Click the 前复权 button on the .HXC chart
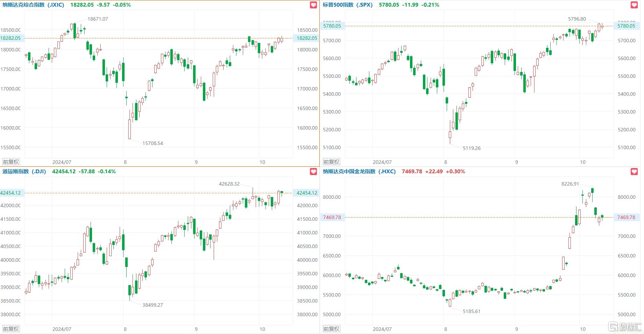Image resolution: width=644 pixels, height=334 pixels. (331, 329)
